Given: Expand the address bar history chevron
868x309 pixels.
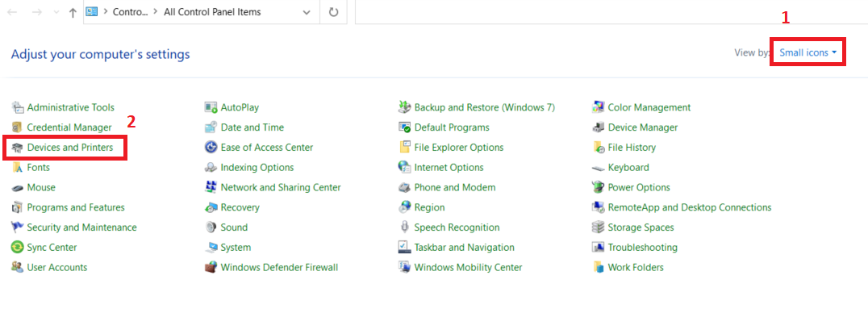Looking at the screenshot, I should tap(307, 12).
